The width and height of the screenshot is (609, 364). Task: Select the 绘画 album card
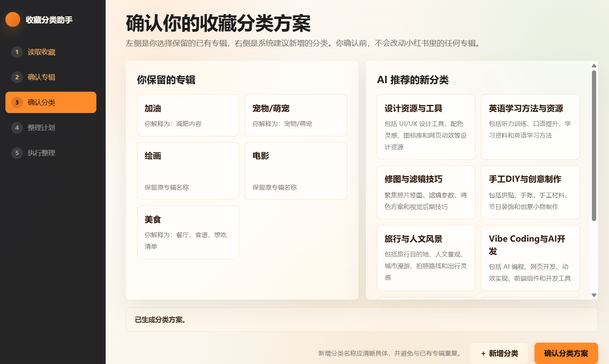[x=188, y=171]
